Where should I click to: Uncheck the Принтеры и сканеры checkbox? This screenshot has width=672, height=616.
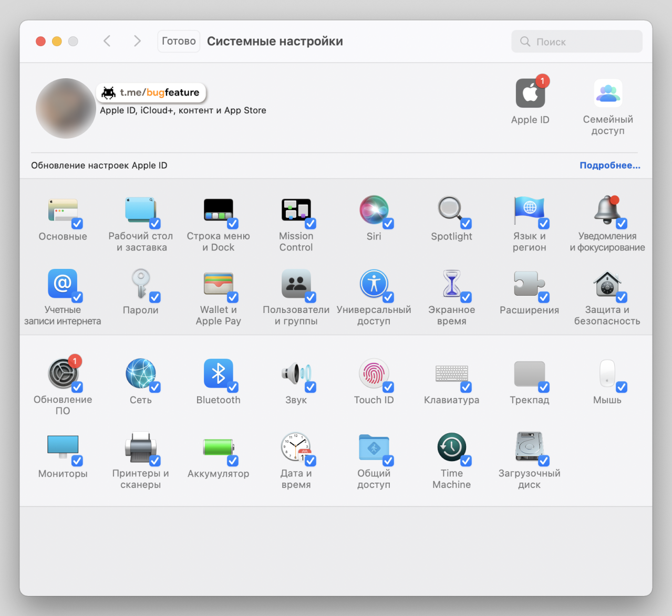click(x=155, y=461)
